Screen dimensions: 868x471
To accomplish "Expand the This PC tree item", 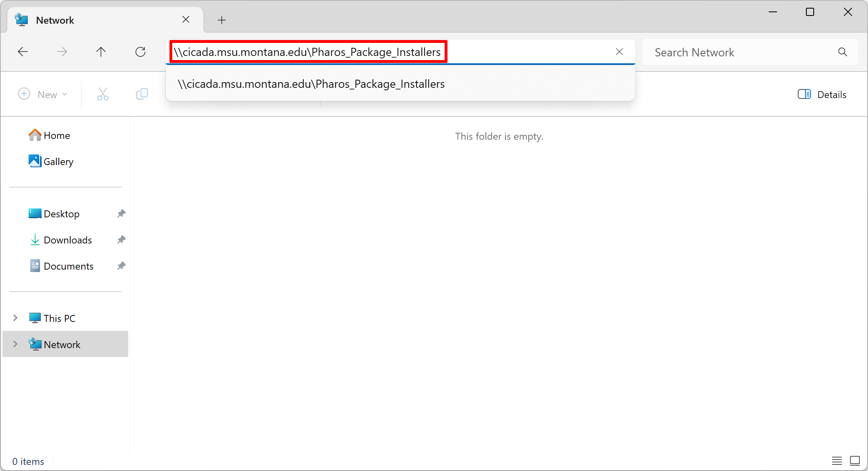I will tap(15, 318).
